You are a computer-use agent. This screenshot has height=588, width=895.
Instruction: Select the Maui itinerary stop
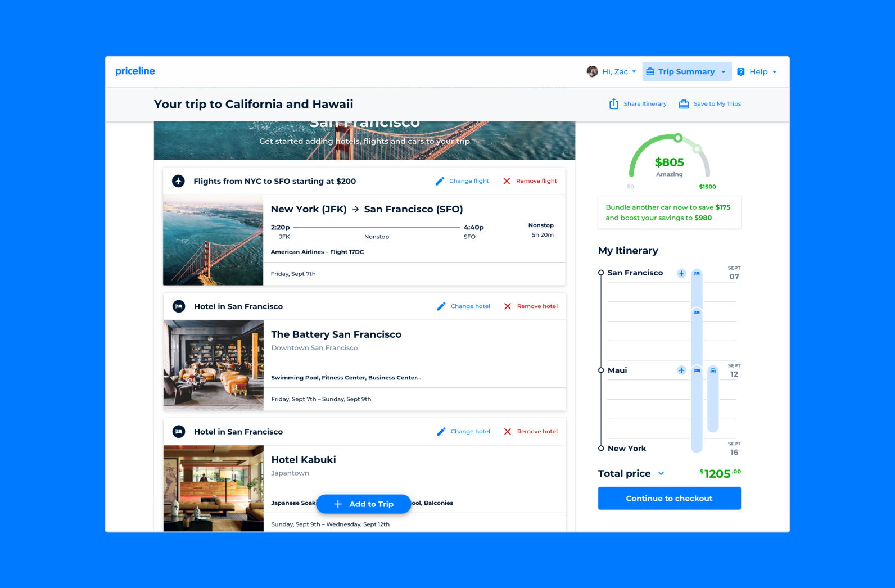coord(617,370)
